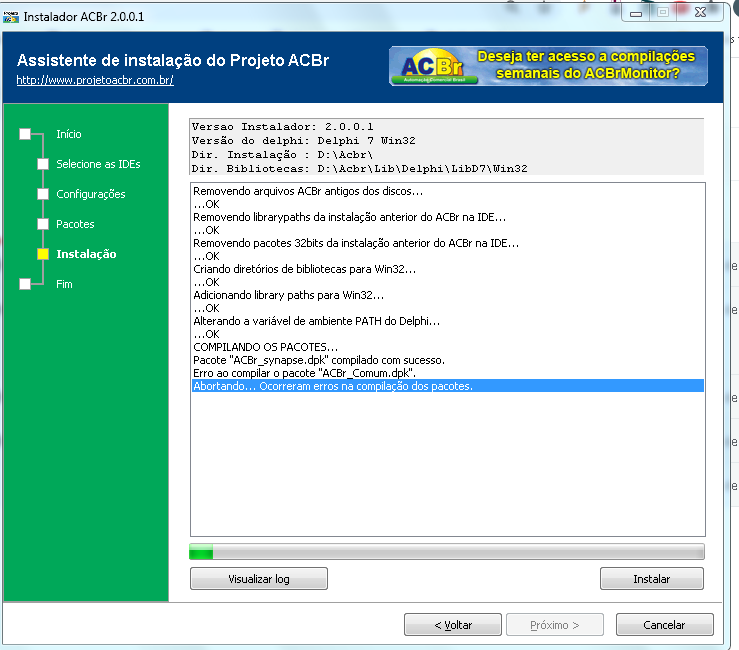Select the Selecione as IDEs step
The image size is (739, 650).
coord(98,164)
